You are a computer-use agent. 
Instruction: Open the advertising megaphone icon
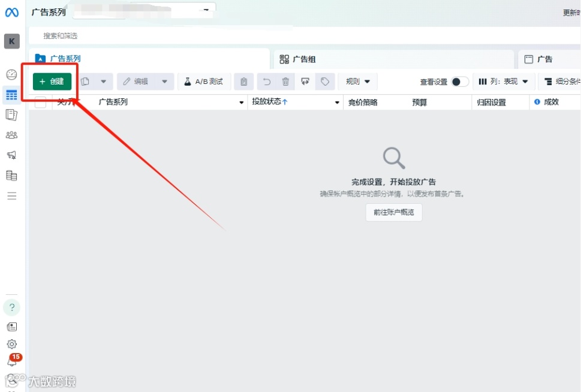pos(11,155)
